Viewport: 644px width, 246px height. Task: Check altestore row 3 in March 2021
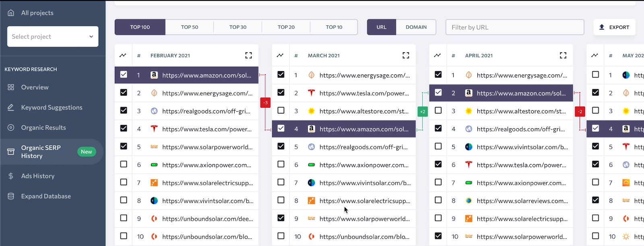coord(281,110)
